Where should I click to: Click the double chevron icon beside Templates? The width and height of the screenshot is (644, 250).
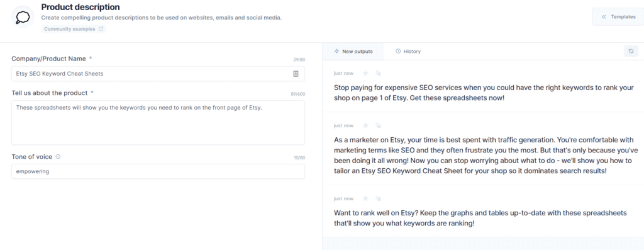[604, 17]
